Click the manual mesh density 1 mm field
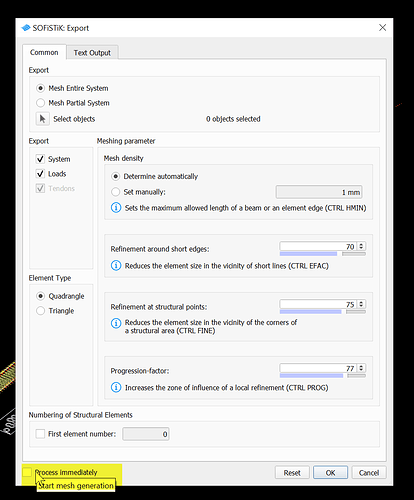The image size is (414, 500). point(319,192)
